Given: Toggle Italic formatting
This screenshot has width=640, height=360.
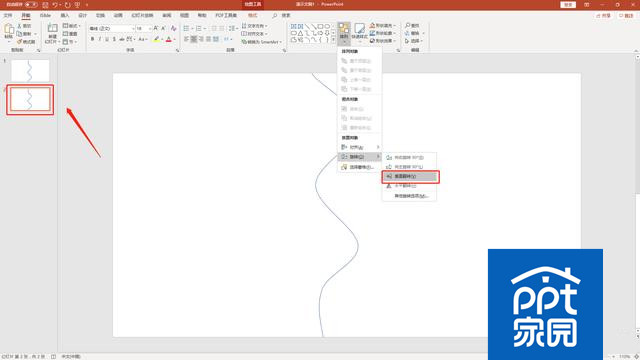Looking at the screenshot, I should pos(100,39).
